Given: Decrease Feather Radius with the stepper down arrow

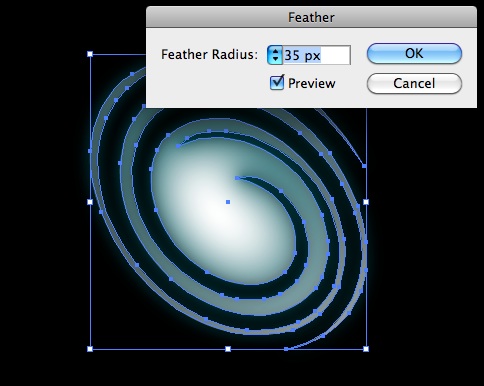Looking at the screenshot, I should (x=275, y=59).
